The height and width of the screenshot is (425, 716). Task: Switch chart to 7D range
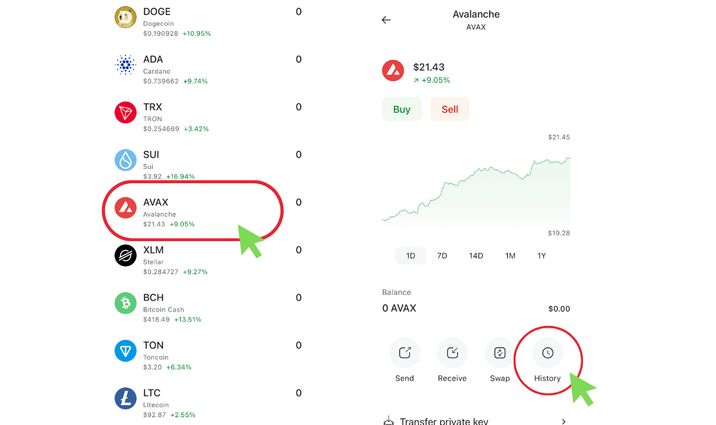click(442, 256)
